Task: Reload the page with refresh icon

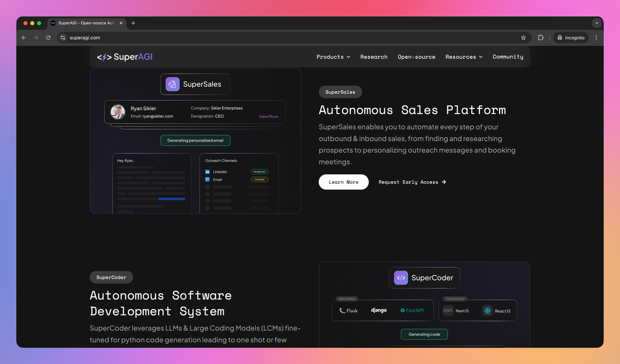Action: 49,38
